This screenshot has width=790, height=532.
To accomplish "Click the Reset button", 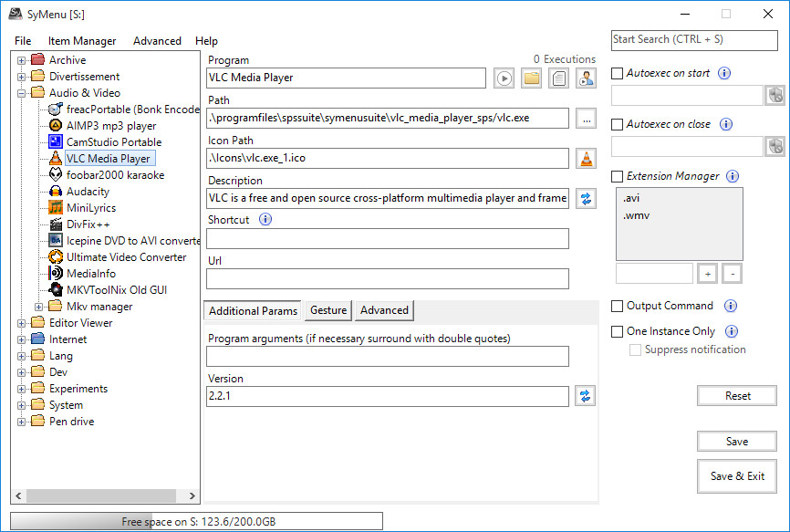I will pyautogui.click(x=737, y=396).
